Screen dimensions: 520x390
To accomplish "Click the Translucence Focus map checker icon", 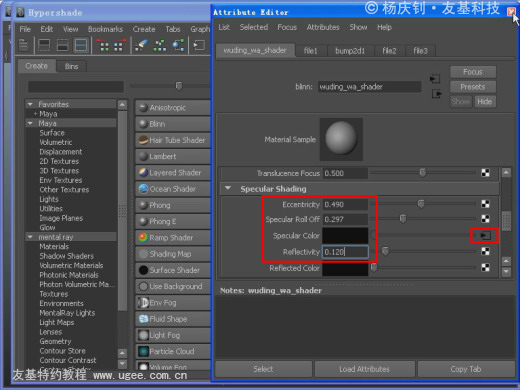I will [x=485, y=173].
